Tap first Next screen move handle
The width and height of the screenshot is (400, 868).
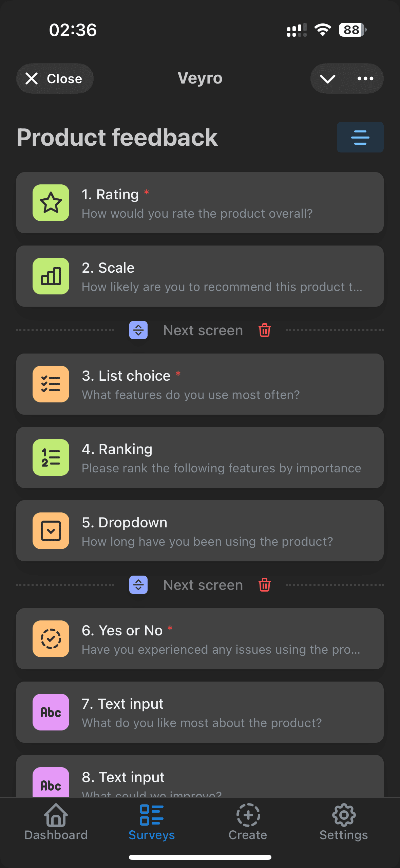pyautogui.click(x=138, y=330)
